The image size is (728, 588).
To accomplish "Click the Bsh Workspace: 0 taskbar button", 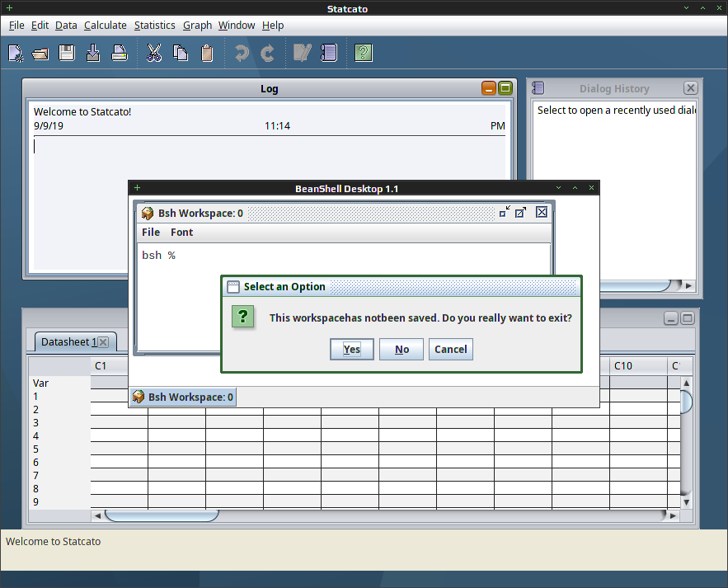I will click(x=183, y=397).
